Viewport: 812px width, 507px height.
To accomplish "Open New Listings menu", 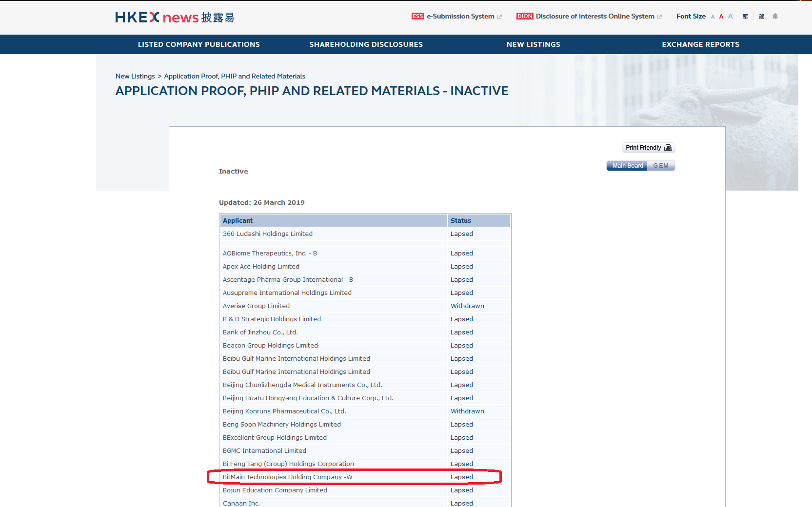I will [x=534, y=44].
